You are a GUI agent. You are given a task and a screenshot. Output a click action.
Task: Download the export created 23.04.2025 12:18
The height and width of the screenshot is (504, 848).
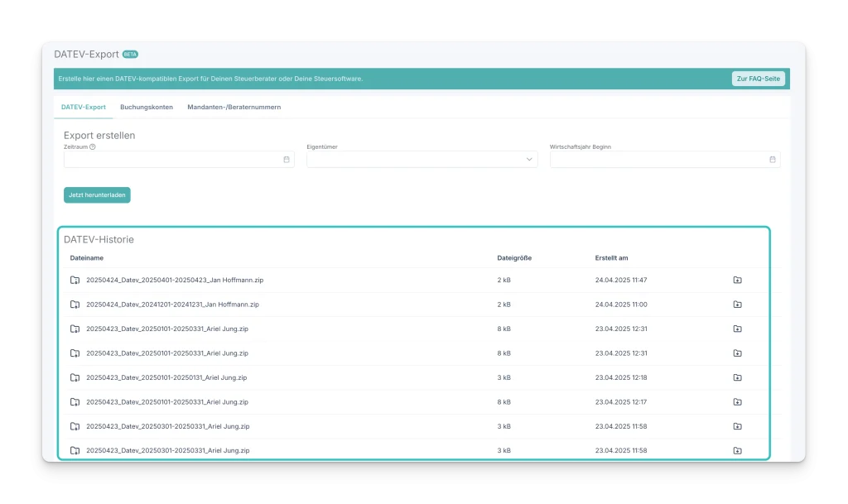[x=737, y=377]
